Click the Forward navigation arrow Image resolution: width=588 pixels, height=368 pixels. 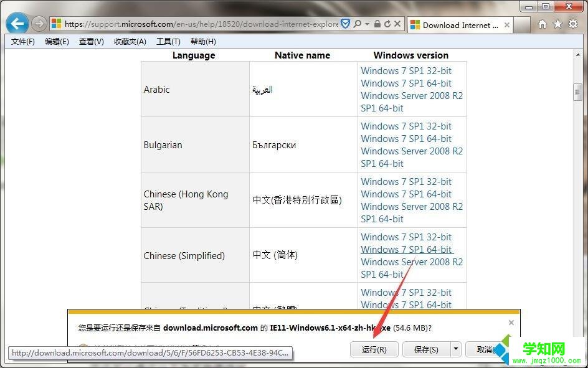tap(38, 23)
